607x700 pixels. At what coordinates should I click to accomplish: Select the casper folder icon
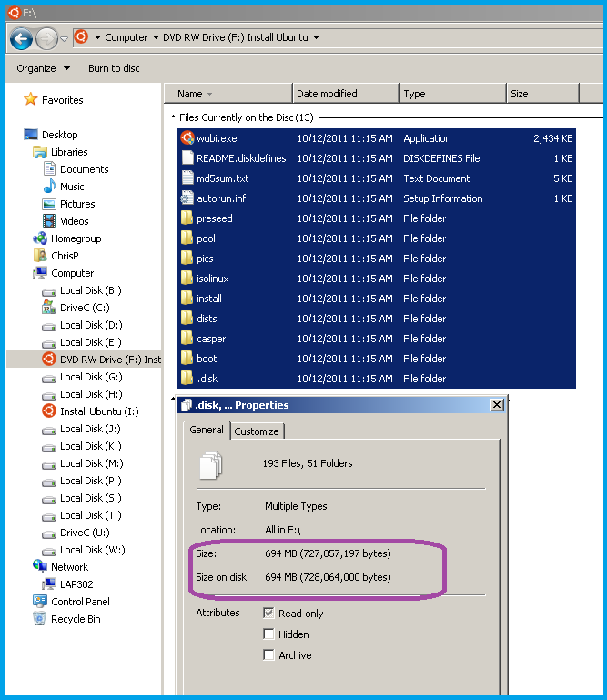pos(187,339)
